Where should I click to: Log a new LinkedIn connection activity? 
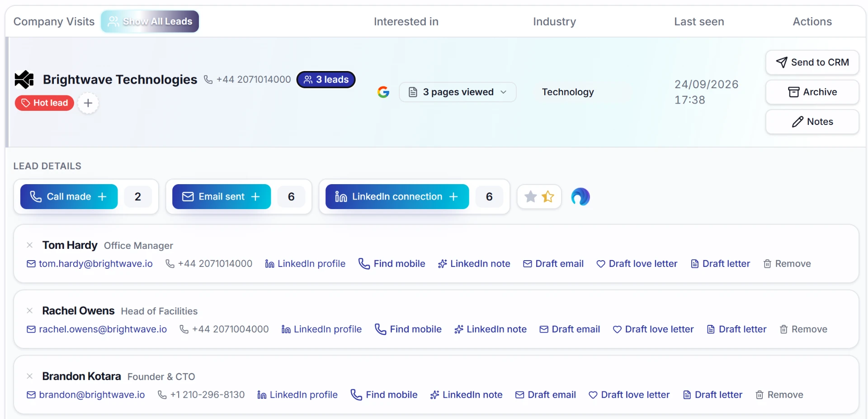tap(397, 197)
